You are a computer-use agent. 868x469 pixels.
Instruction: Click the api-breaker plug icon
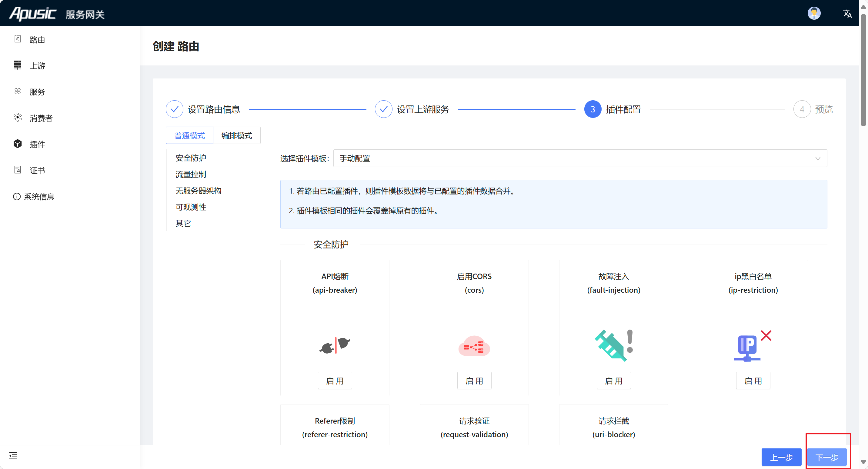335,345
